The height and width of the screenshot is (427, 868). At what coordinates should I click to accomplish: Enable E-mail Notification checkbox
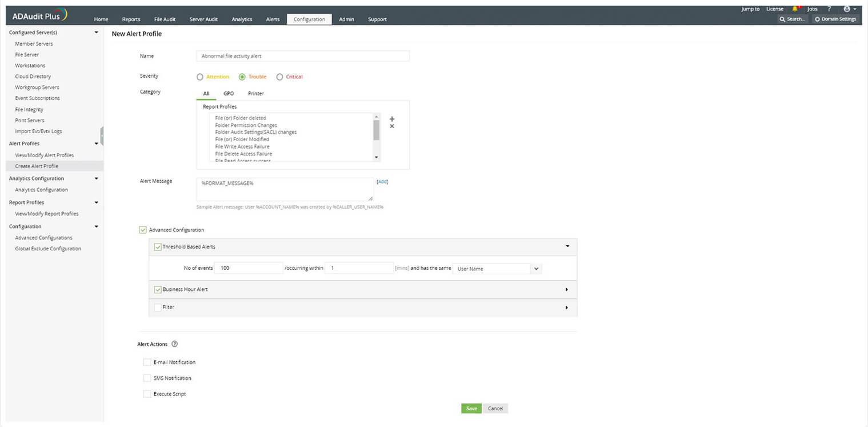click(x=147, y=362)
